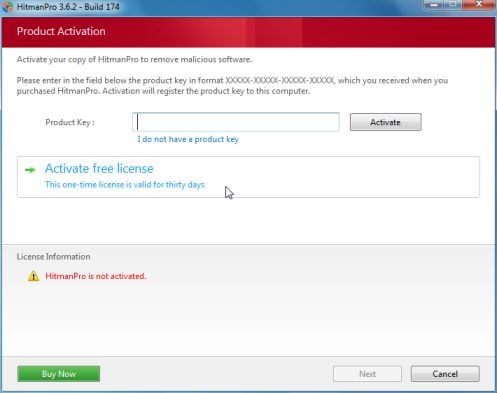This screenshot has height=393, width=497.
Task: Maximize the HitmanPro window
Action: click(x=453, y=5)
